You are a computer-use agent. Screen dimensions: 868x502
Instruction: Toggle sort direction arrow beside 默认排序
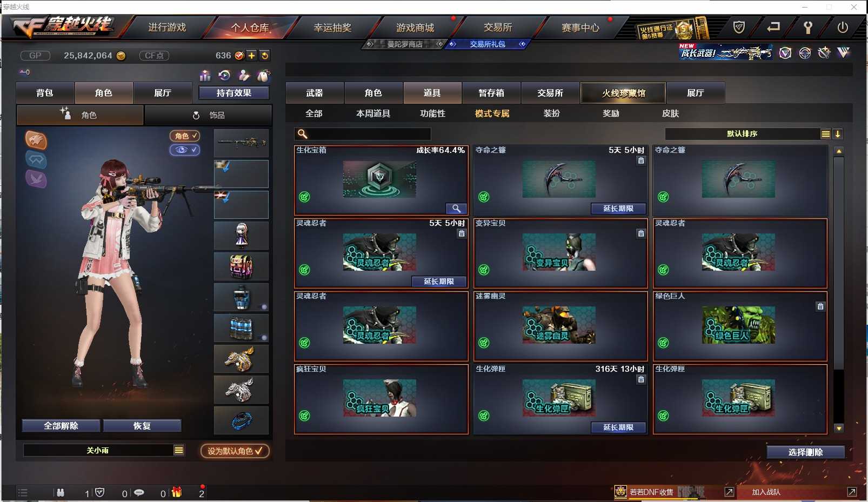click(x=838, y=134)
